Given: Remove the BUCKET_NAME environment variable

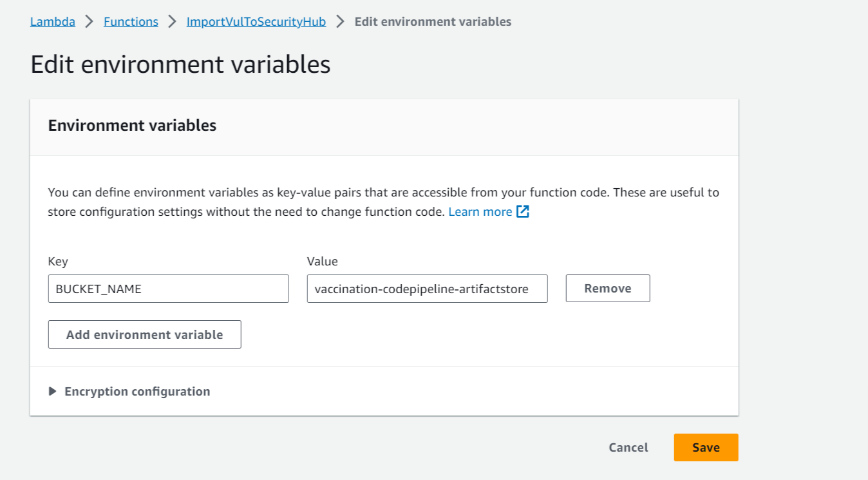Looking at the screenshot, I should click(x=607, y=289).
